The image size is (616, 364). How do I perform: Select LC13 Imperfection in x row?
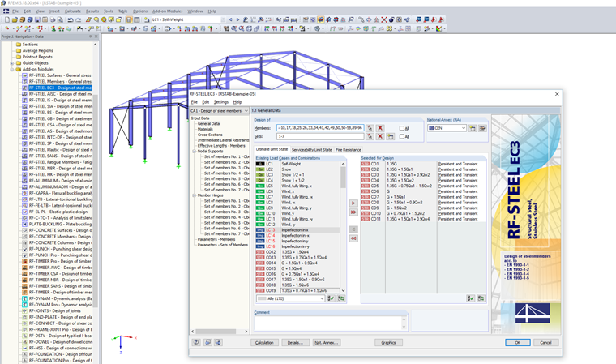tap(297, 230)
